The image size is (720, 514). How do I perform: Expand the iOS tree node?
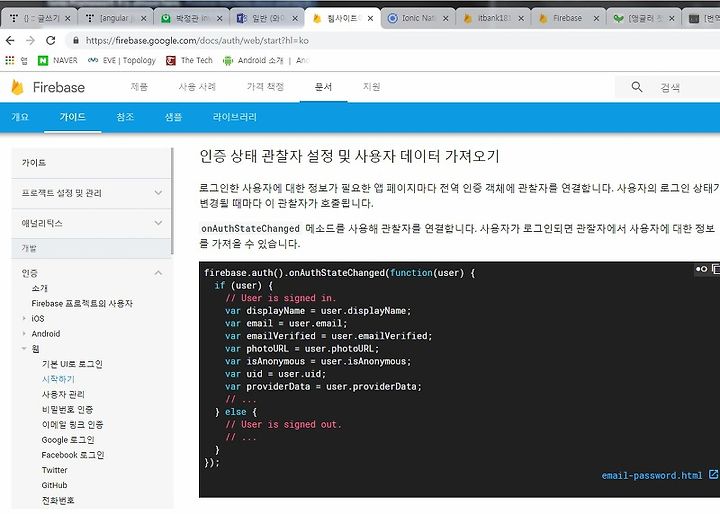coord(24,318)
